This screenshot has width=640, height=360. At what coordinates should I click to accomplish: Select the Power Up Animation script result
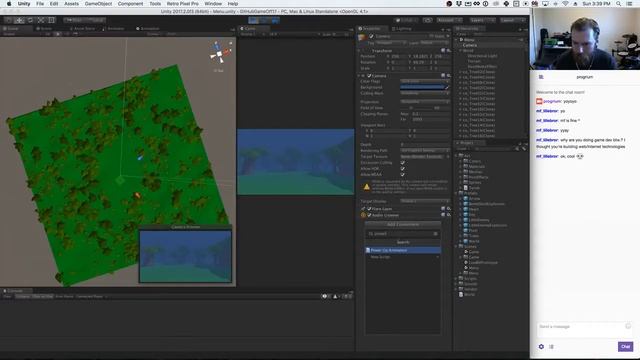[x=403, y=250]
